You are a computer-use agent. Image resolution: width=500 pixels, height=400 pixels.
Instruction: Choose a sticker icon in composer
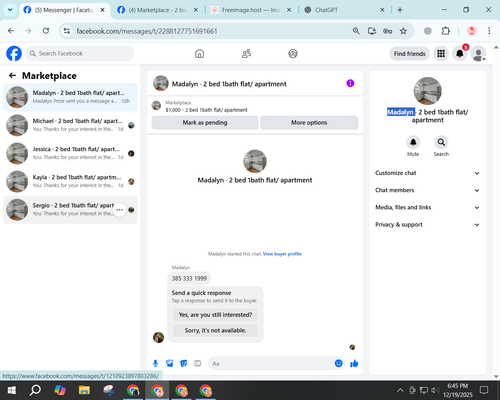[x=184, y=363]
